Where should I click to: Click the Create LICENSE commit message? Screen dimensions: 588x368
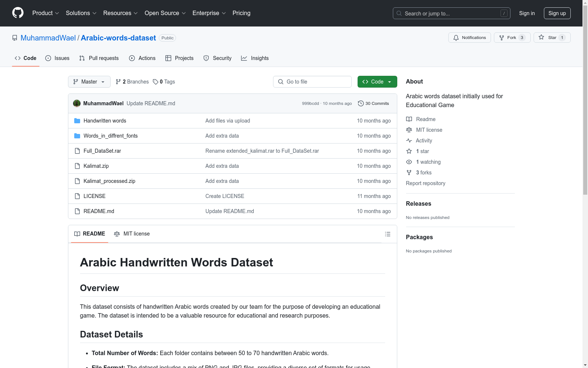pos(225,196)
